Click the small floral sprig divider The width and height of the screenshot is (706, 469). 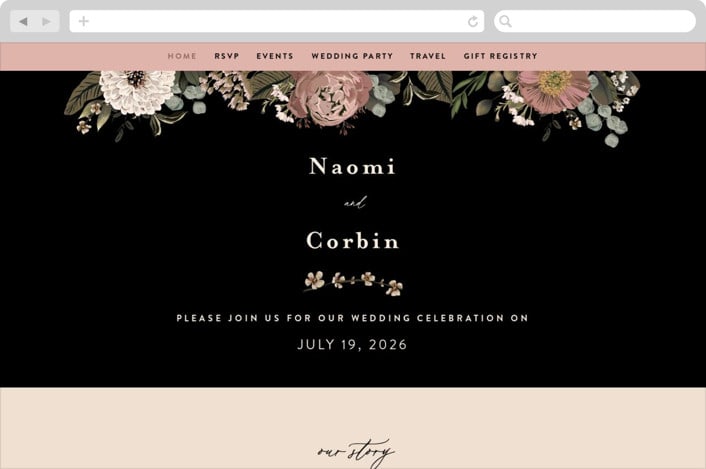pyautogui.click(x=353, y=283)
